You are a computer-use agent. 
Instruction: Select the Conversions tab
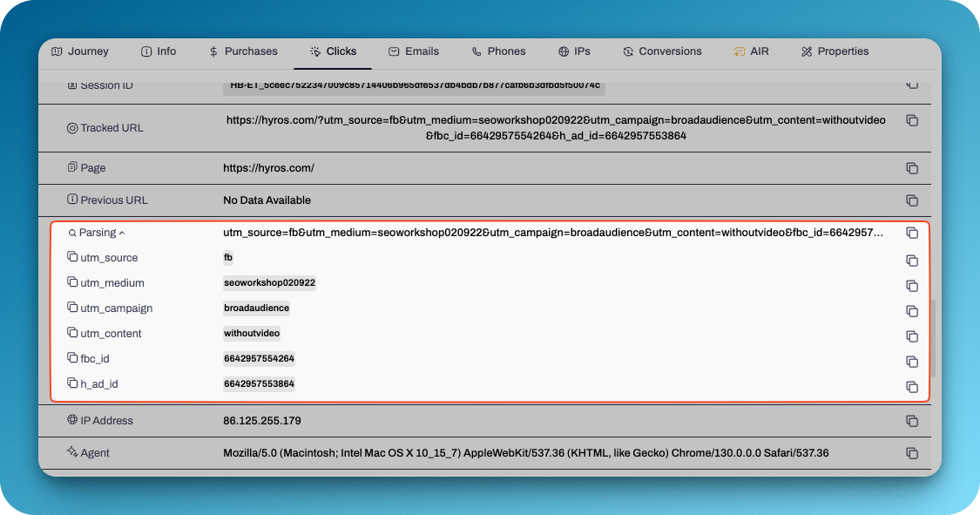point(662,51)
